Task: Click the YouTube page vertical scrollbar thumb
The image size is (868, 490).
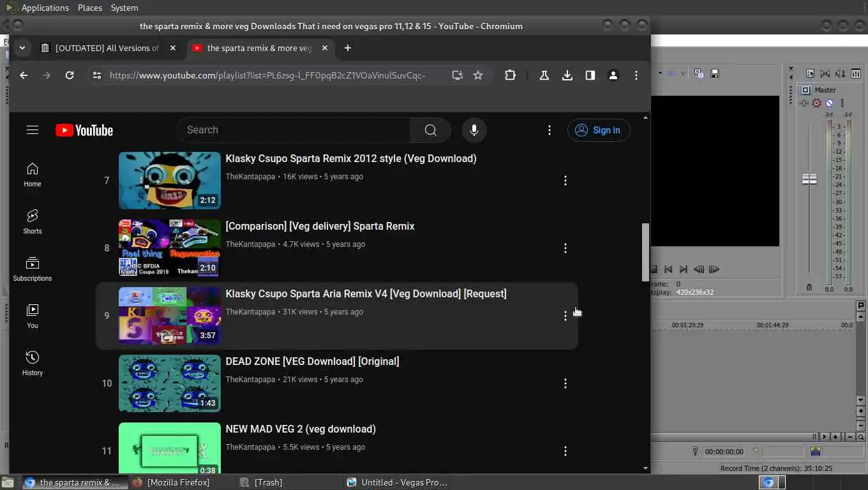Action: click(645, 252)
